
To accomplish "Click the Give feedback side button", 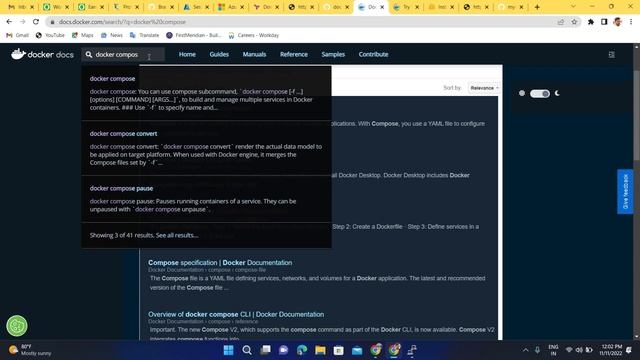I will [625, 191].
